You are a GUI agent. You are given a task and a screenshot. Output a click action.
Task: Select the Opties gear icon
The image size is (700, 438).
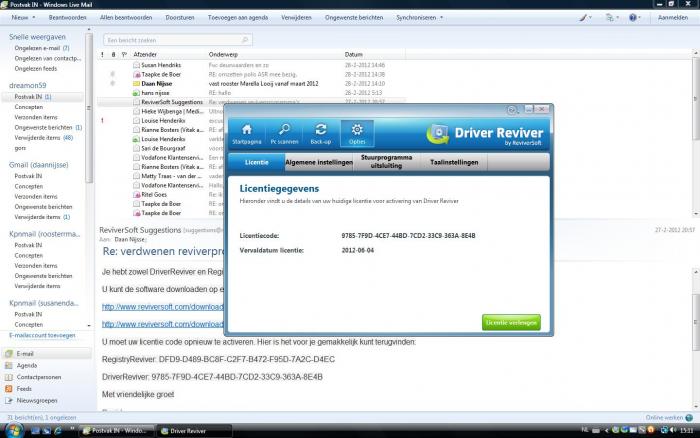click(x=357, y=130)
